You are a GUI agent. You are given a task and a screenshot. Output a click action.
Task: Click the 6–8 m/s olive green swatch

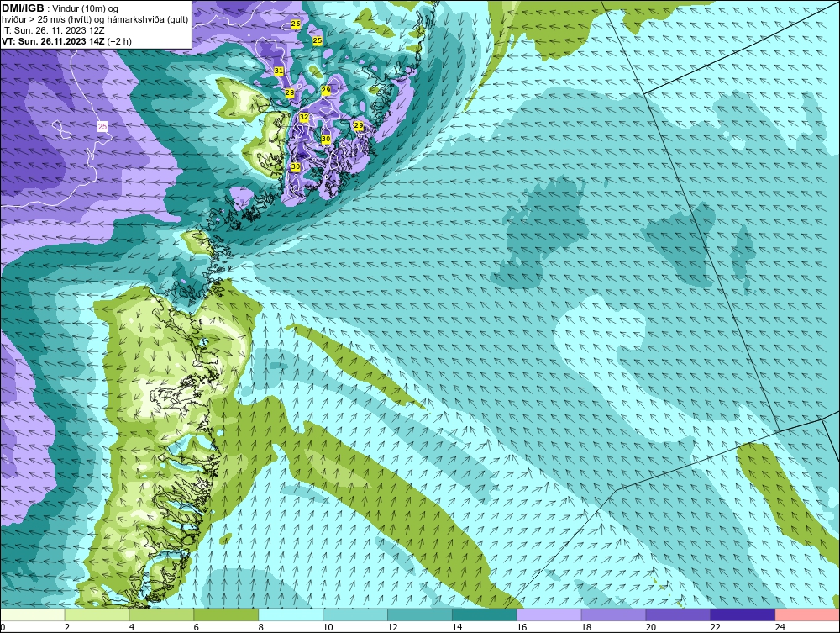click(x=226, y=615)
